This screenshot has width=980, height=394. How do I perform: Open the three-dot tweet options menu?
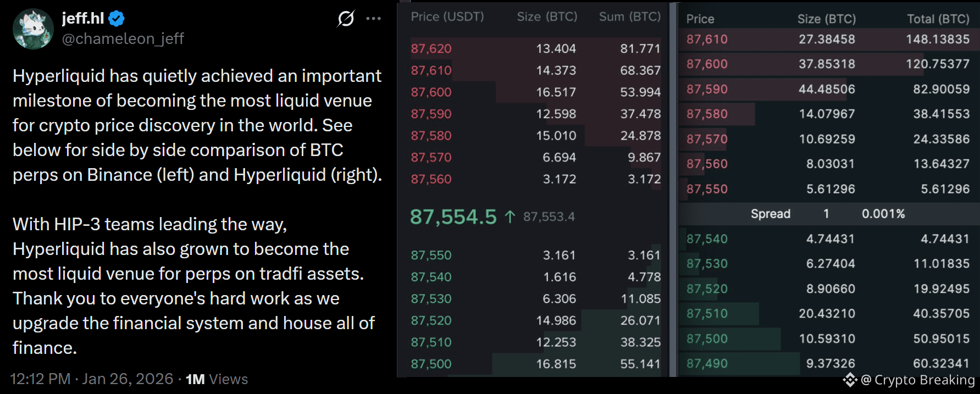[374, 18]
